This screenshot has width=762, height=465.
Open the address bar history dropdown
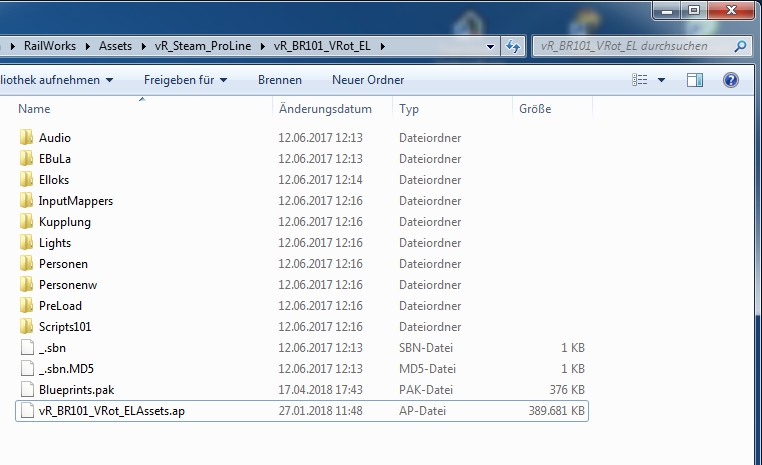click(490, 47)
